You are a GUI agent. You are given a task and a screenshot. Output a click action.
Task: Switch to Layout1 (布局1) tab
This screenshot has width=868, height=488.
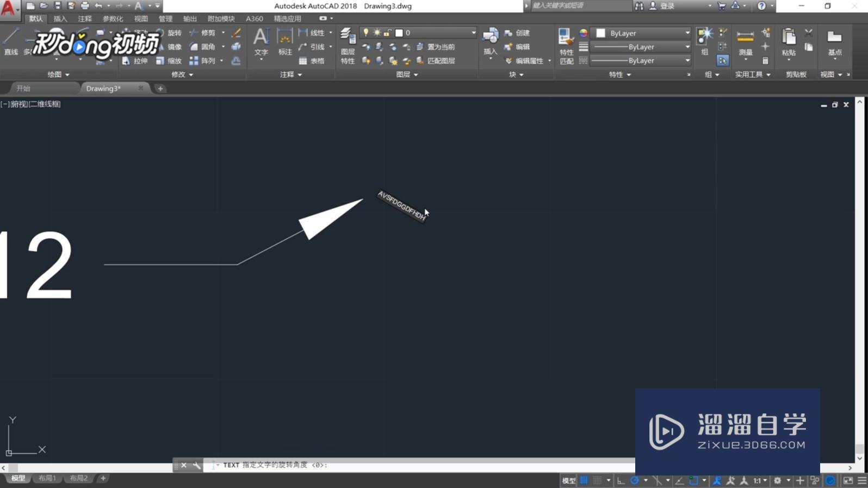(x=47, y=478)
